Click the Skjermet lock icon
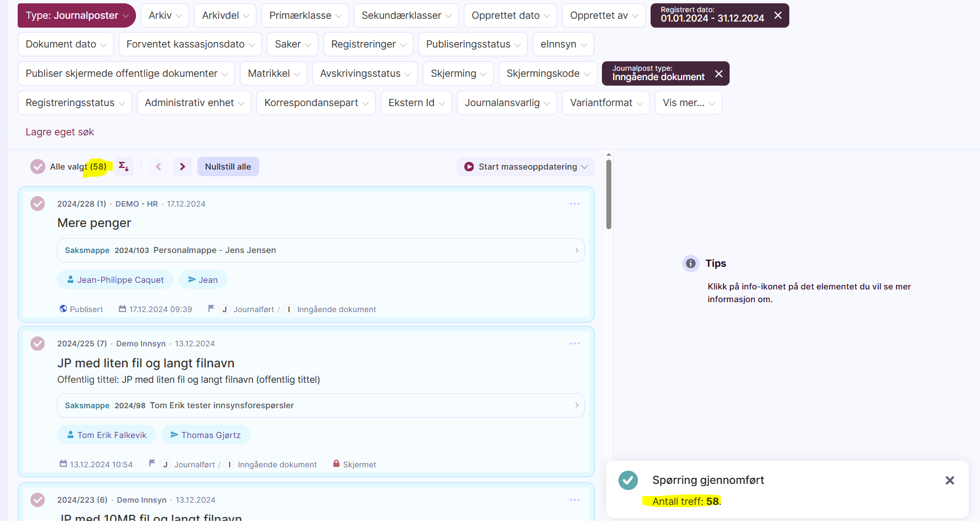Viewport: 980px width, 522px height. pos(336,463)
